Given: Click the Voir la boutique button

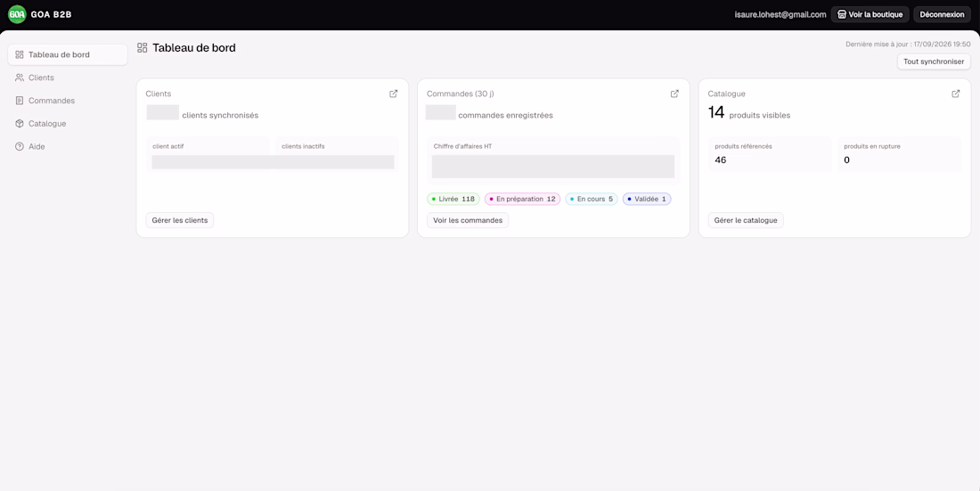Looking at the screenshot, I should [870, 14].
